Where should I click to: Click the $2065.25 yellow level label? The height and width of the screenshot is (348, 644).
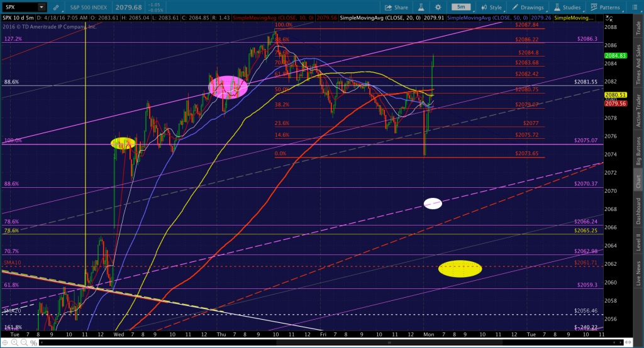click(586, 231)
